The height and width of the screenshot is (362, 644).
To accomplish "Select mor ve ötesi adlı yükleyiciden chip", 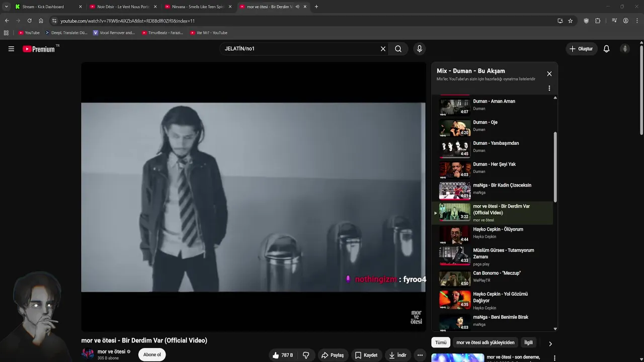I will 485,342.
